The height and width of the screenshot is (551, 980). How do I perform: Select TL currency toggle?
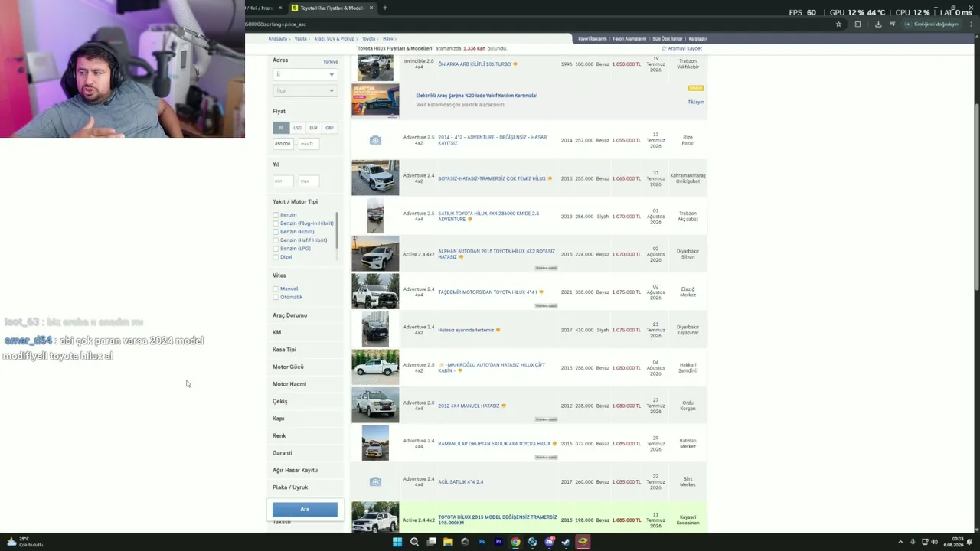coord(281,128)
